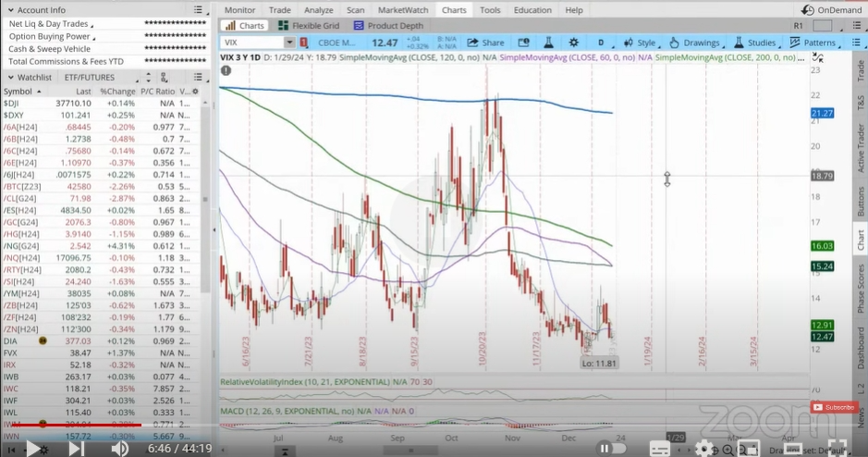Click the watchlist vertical scrollbar
The image size is (868, 457).
[x=205, y=200]
